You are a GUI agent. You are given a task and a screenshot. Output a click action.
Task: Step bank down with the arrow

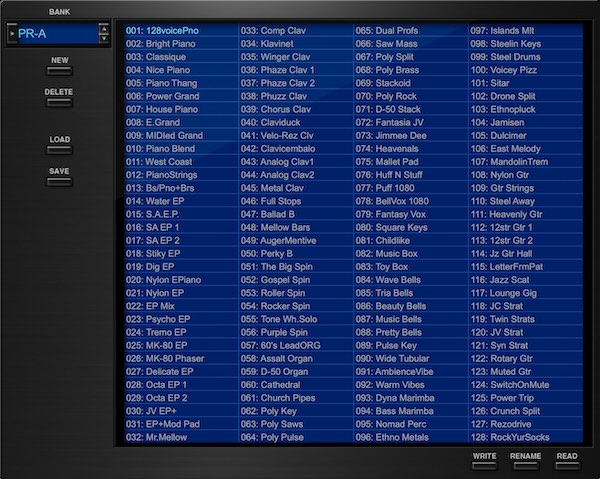(x=104, y=39)
